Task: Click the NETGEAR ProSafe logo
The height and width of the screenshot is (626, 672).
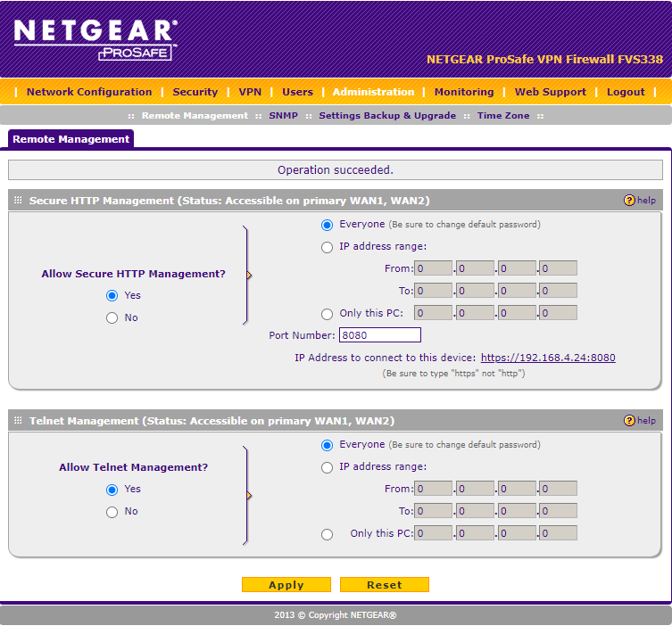Action: click(x=95, y=39)
